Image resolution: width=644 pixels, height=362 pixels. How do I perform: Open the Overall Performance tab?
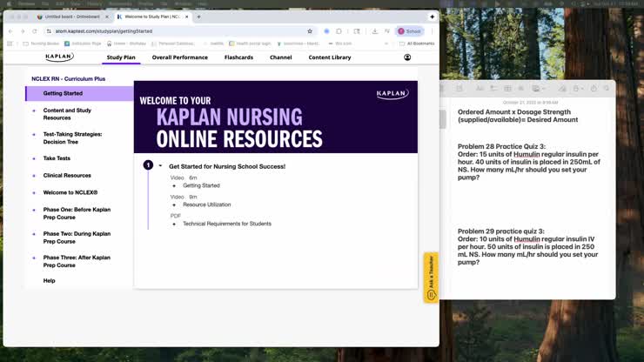pyautogui.click(x=180, y=57)
